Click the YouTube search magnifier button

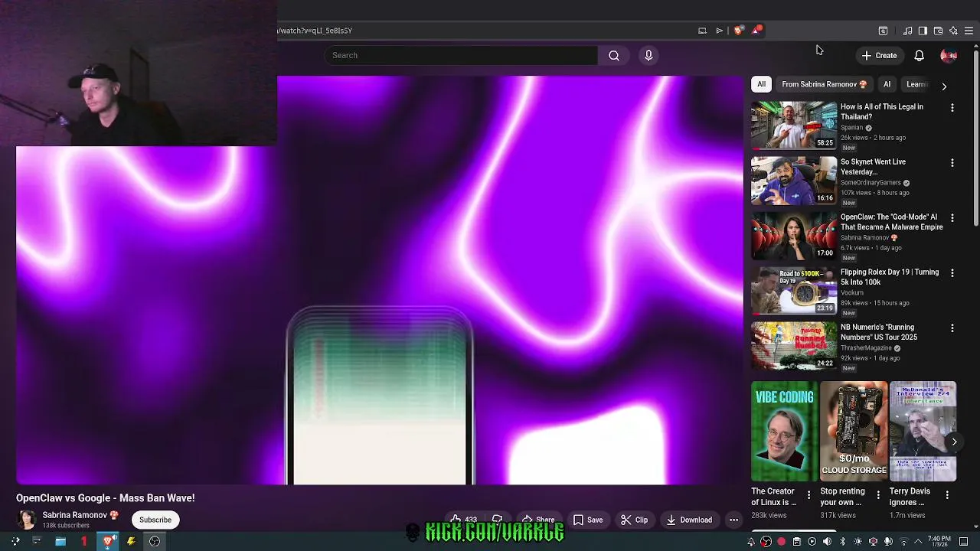tap(614, 55)
